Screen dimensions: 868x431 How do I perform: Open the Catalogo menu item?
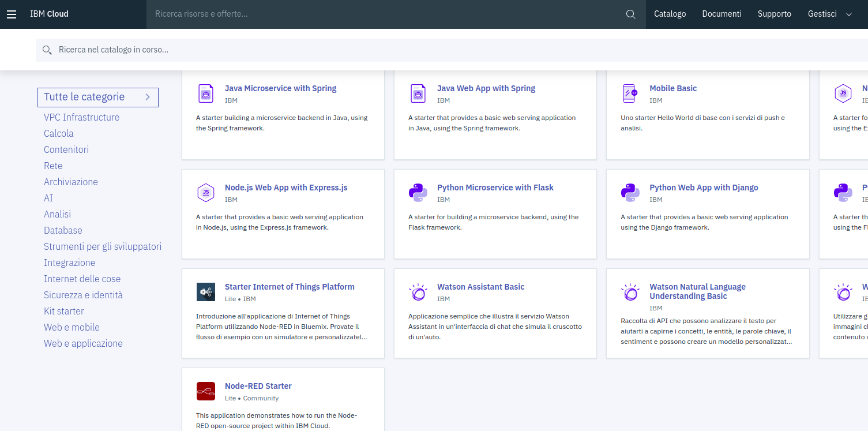tap(670, 14)
